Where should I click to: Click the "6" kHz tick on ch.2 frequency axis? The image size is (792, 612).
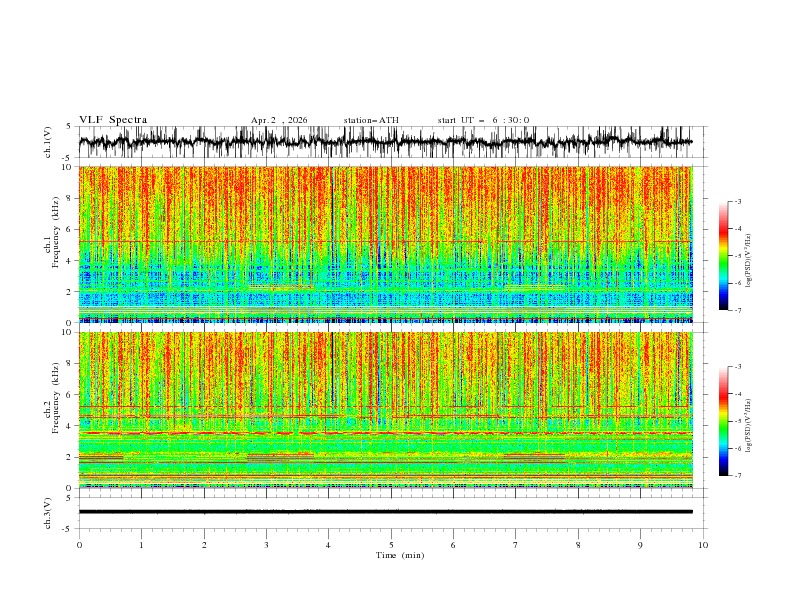69,395
